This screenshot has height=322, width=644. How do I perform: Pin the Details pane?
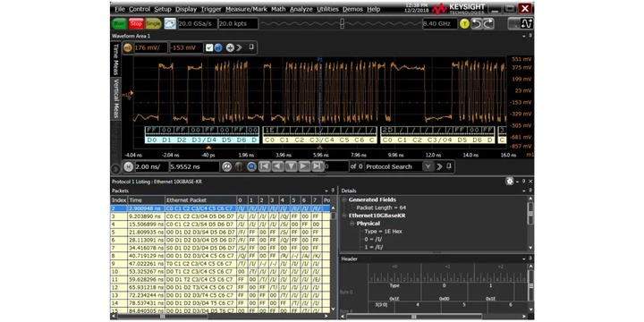click(530, 191)
